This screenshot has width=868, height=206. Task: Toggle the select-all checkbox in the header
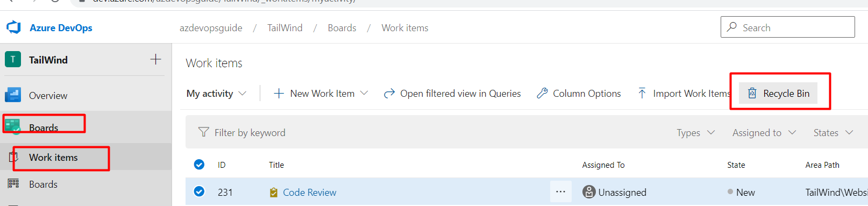(199, 165)
